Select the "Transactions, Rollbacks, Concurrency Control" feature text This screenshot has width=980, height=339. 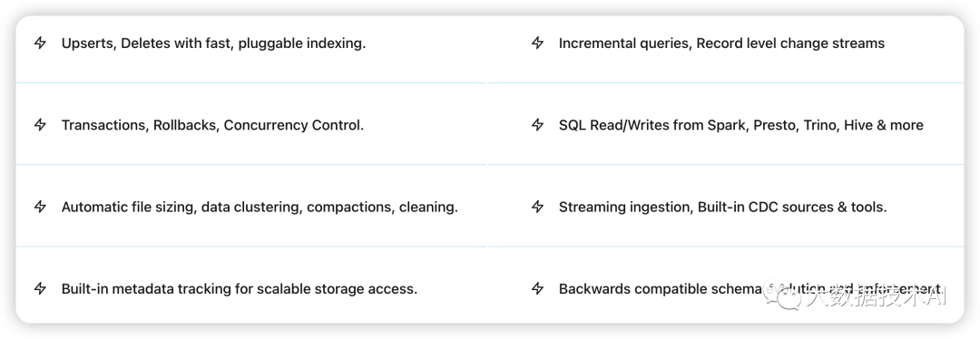(212, 125)
